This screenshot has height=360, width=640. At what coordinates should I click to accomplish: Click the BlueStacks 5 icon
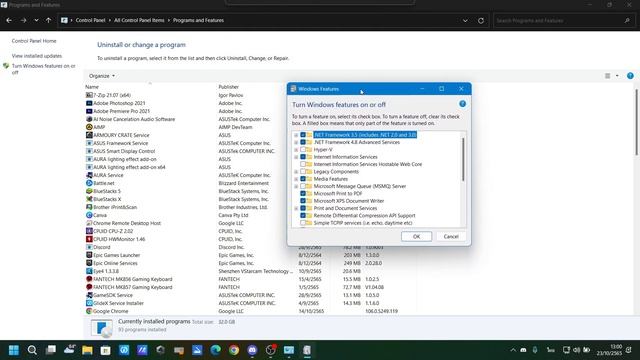(x=89, y=191)
